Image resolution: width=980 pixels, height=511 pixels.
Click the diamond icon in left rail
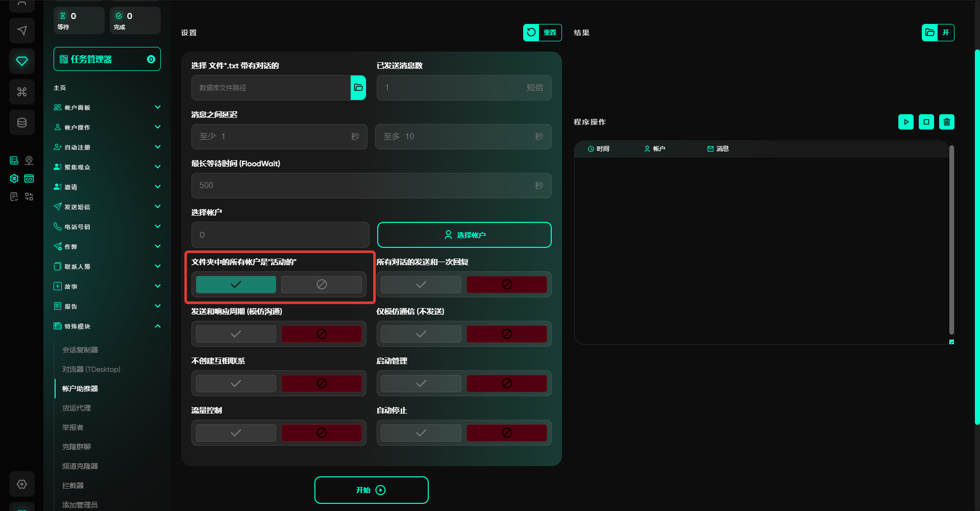[x=22, y=61]
